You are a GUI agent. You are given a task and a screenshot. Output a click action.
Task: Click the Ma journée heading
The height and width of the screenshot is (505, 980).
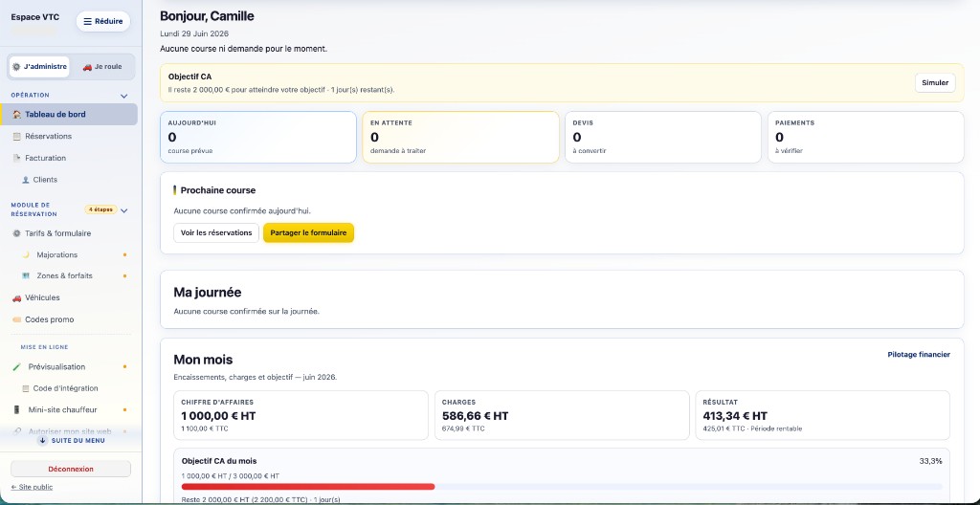coord(208,293)
